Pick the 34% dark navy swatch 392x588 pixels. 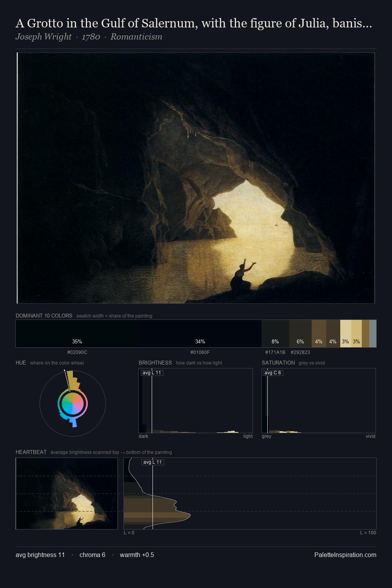point(200,334)
